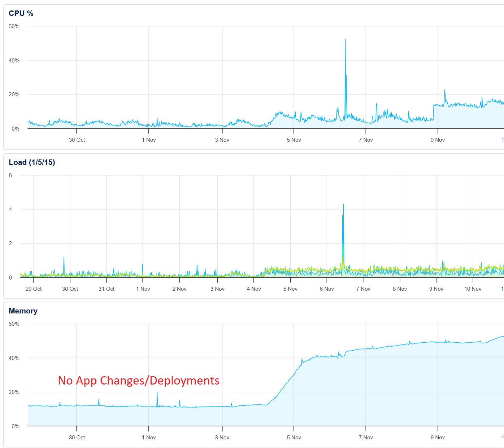
Task: Click the CPU spike just after 9 Nov
Action: (x=445, y=91)
